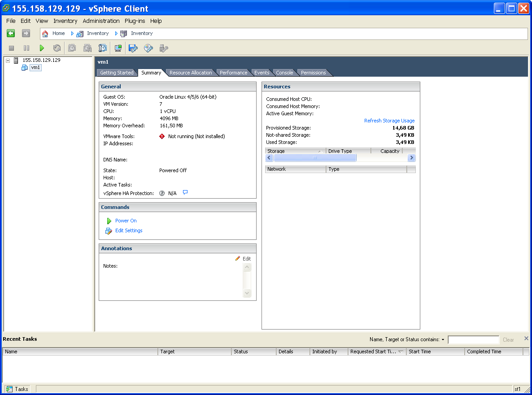532x395 pixels.
Task: Click the green Power On toolbar icon
Action: (x=42, y=48)
